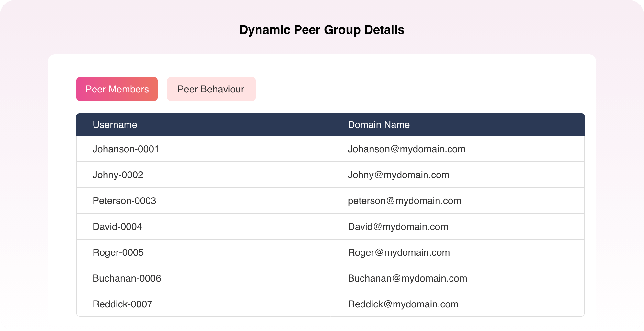The image size is (644, 331).
Task: Select the Johny@mydomain.com domain entry
Action: [398, 175]
